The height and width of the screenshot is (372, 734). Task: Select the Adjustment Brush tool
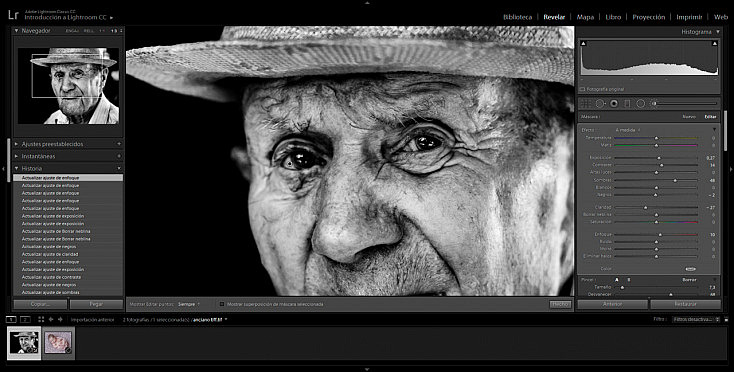pyautogui.click(x=655, y=103)
